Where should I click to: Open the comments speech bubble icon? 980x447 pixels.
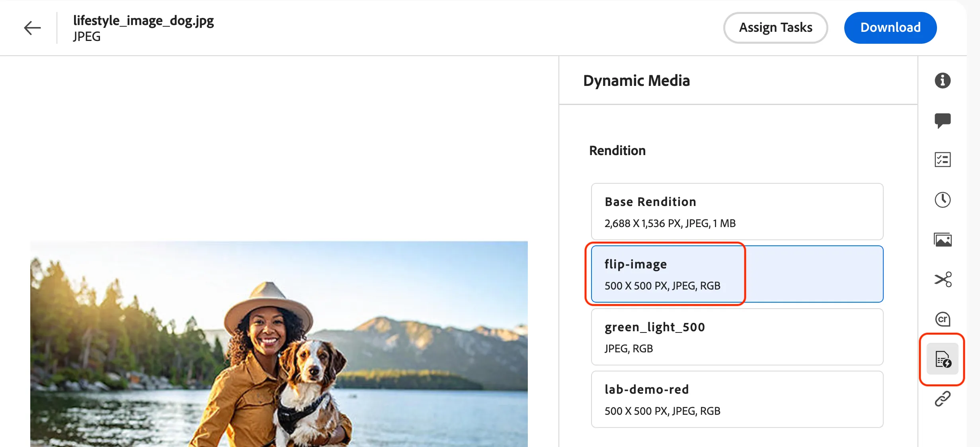[x=942, y=120]
